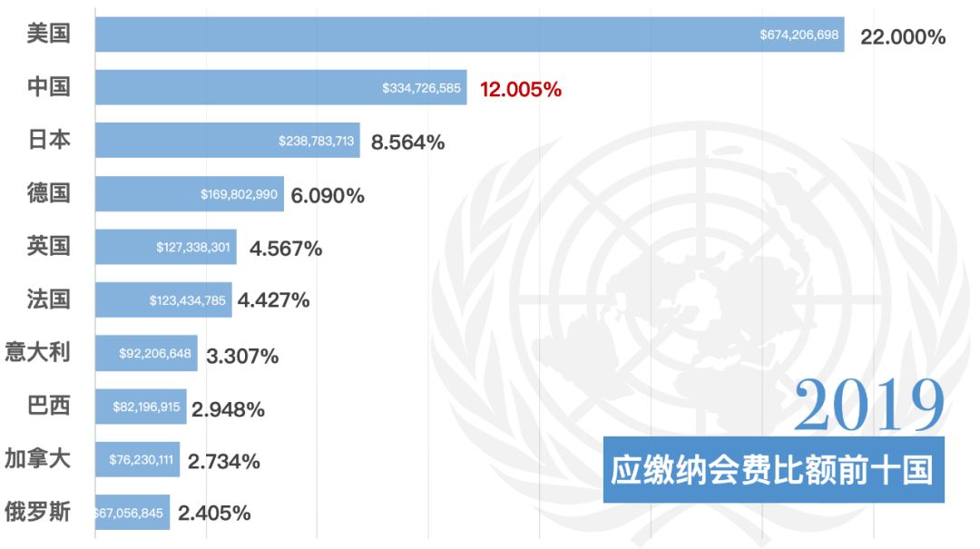Select the 2.948% percentage next to 巴西
This screenshot has width=980, height=549.
(228, 409)
